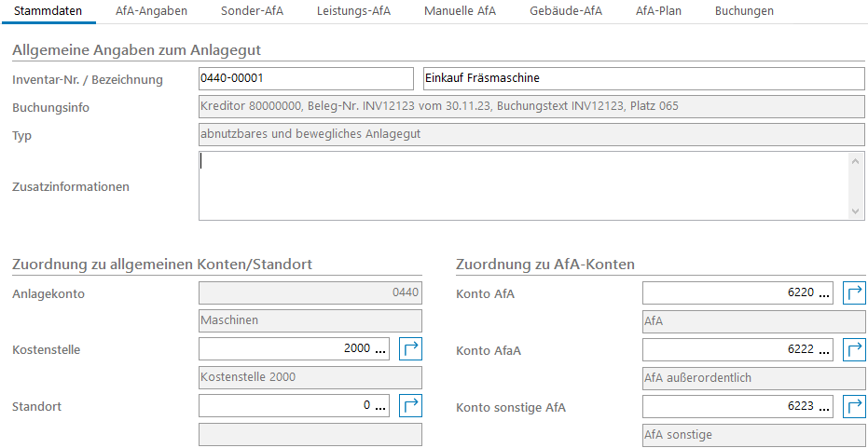The width and height of the screenshot is (868, 448).
Task: Click the jump arrow beside Konto sonstige AfA
Action: coord(855,406)
